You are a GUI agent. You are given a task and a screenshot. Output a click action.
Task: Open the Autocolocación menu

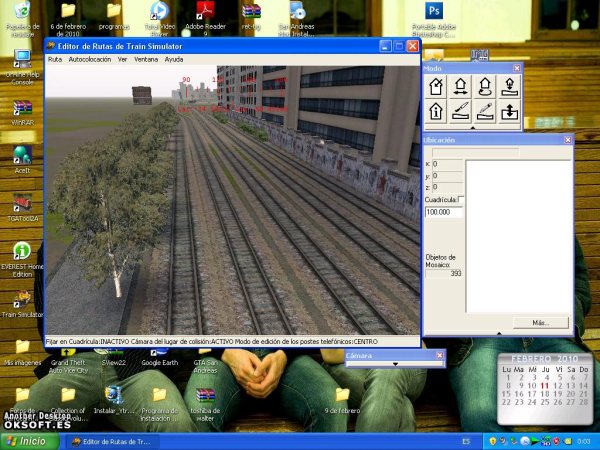coord(90,59)
